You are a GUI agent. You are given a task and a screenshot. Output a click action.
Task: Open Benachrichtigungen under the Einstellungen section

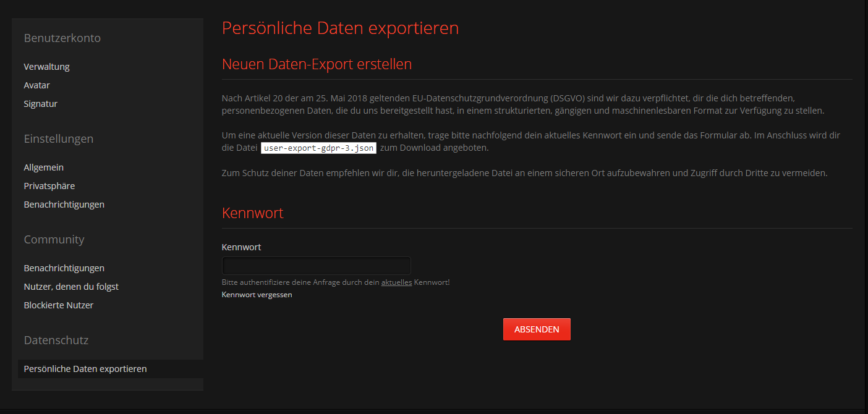pos(64,205)
